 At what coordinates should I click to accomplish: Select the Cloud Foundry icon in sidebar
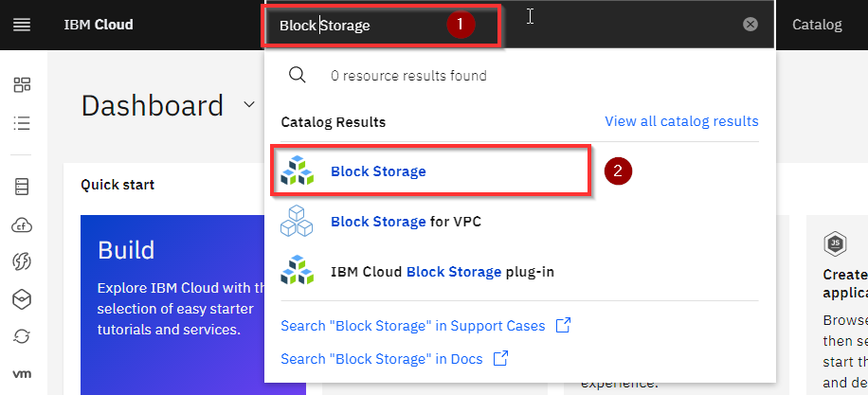(22, 225)
